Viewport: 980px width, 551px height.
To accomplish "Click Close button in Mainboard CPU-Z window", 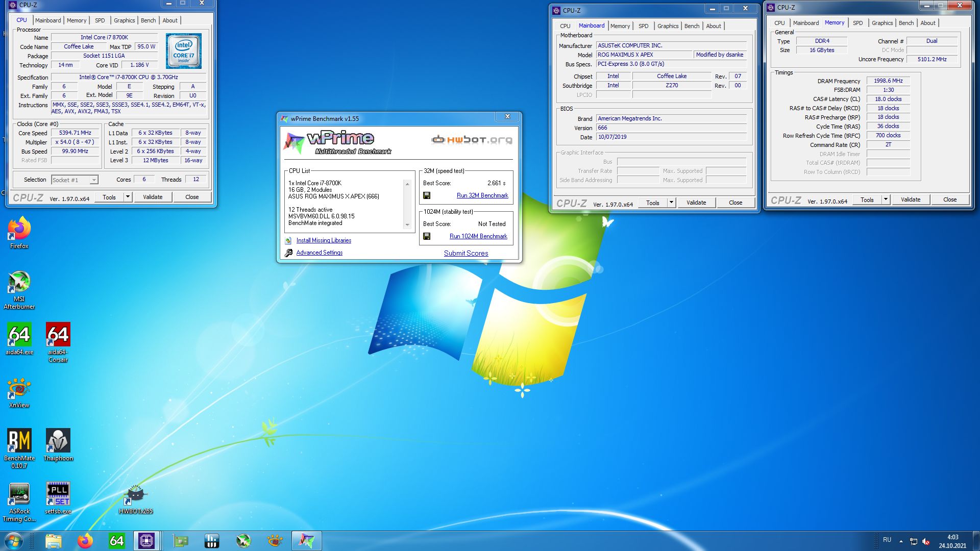I will tap(736, 203).
